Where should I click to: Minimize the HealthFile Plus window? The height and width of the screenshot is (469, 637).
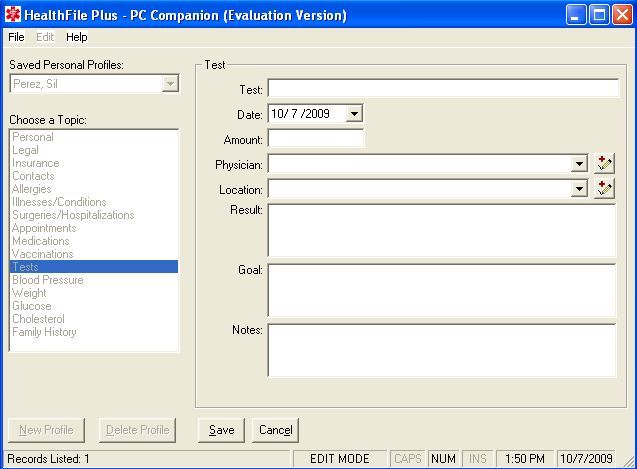coord(576,15)
